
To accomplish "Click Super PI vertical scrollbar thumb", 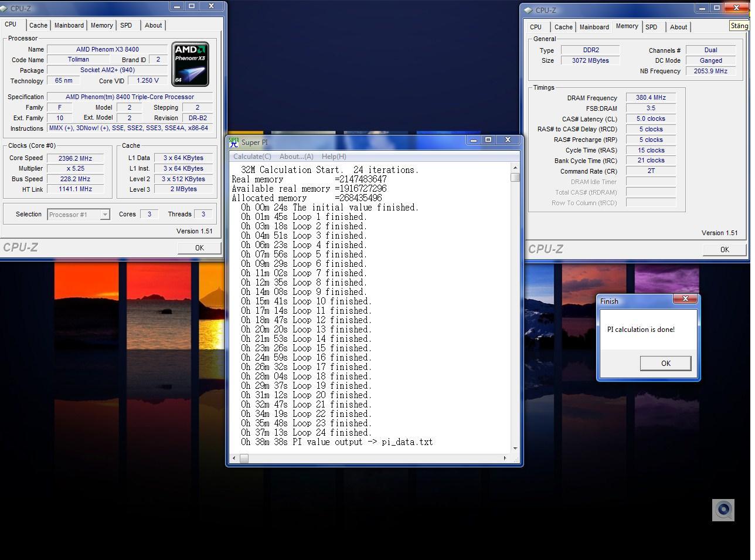I will [x=515, y=177].
